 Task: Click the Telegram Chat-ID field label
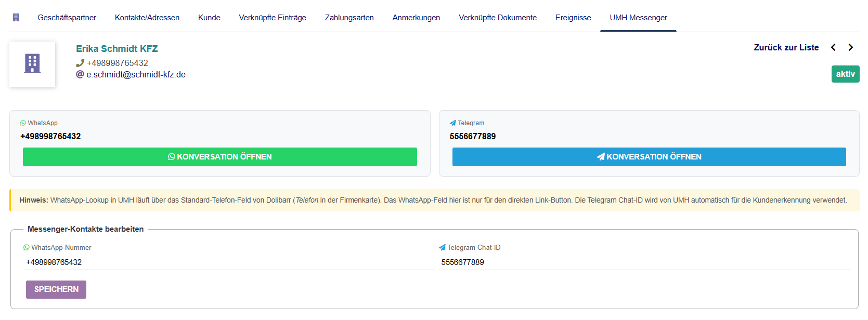coord(474,248)
